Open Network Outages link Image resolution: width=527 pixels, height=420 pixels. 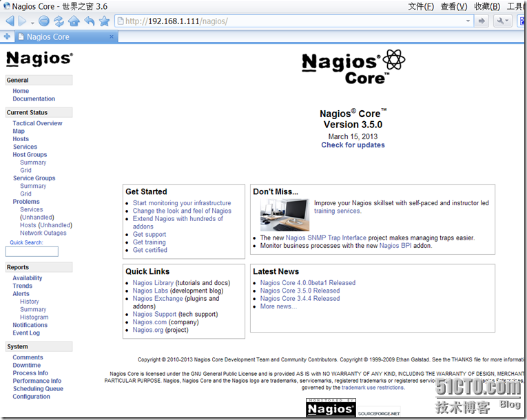click(43, 233)
